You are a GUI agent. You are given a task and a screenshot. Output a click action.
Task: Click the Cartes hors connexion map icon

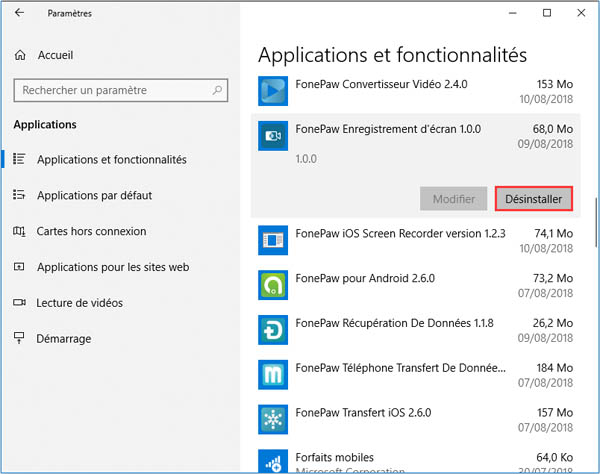pos(19,231)
